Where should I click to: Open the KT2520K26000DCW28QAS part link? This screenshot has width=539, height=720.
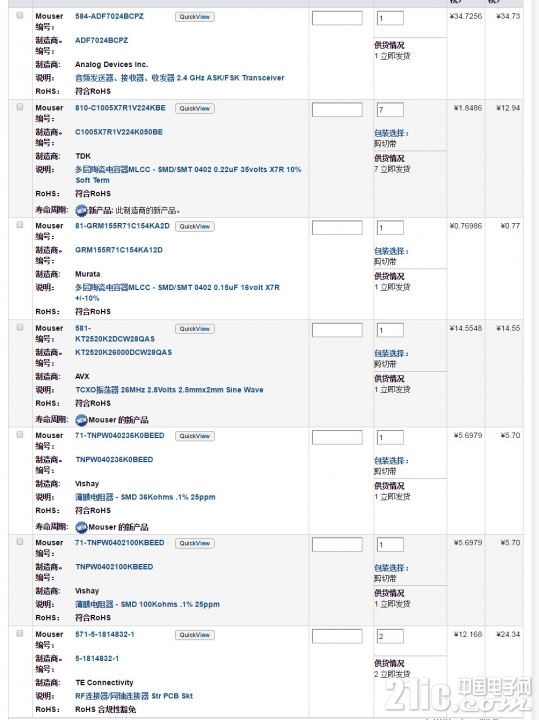[x=124, y=352]
